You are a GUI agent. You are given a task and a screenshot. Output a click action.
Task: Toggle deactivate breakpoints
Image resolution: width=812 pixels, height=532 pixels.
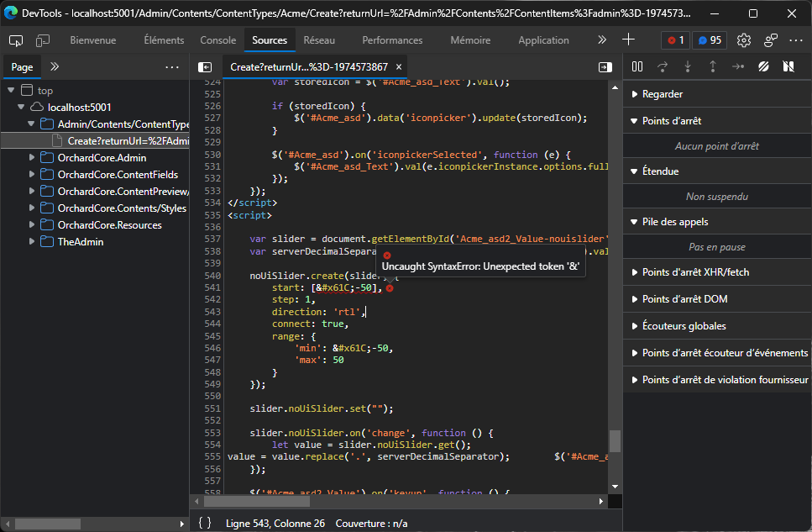click(x=763, y=66)
